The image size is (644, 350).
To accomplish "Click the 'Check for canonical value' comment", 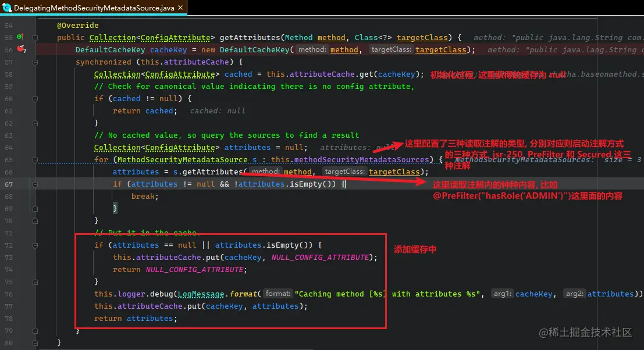I will [254, 87].
